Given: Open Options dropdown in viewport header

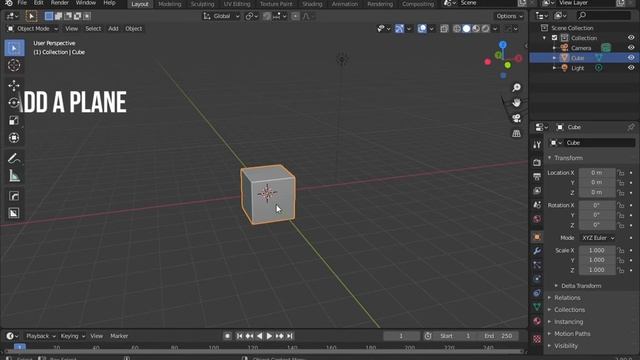Looking at the screenshot, I should (509, 16).
